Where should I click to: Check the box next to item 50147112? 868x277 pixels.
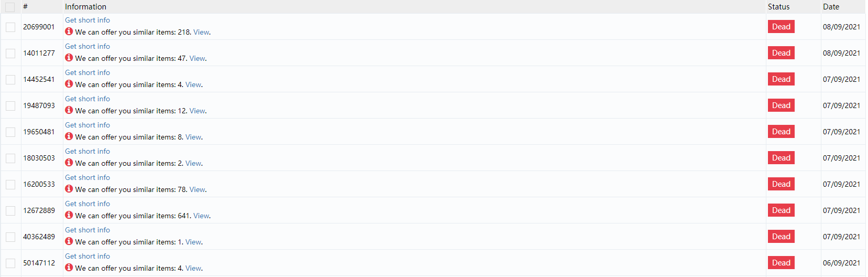point(10,263)
